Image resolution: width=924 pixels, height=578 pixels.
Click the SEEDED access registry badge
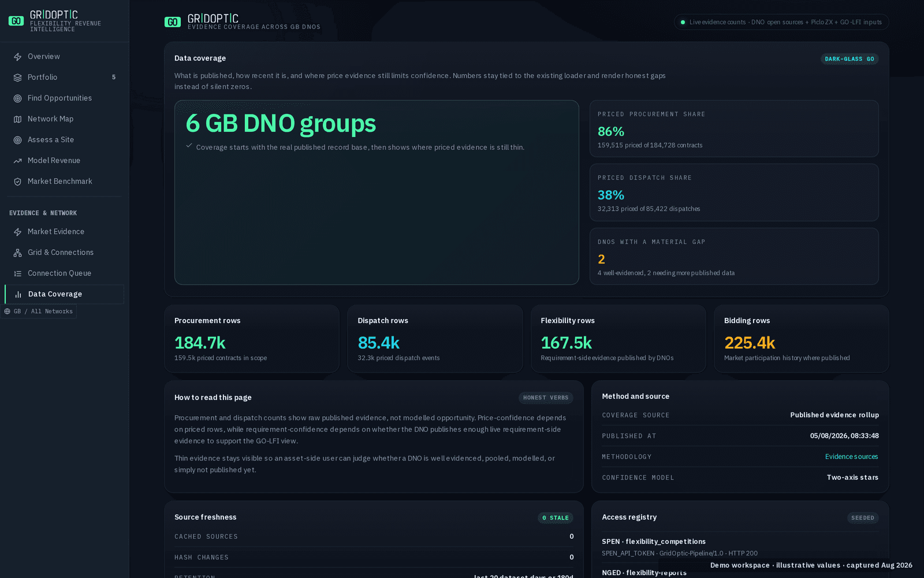tap(863, 518)
